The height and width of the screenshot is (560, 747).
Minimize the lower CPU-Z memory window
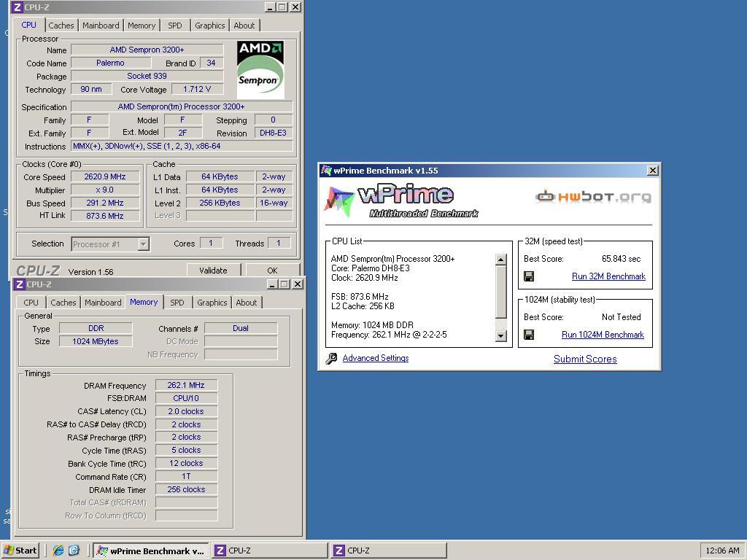272,284
